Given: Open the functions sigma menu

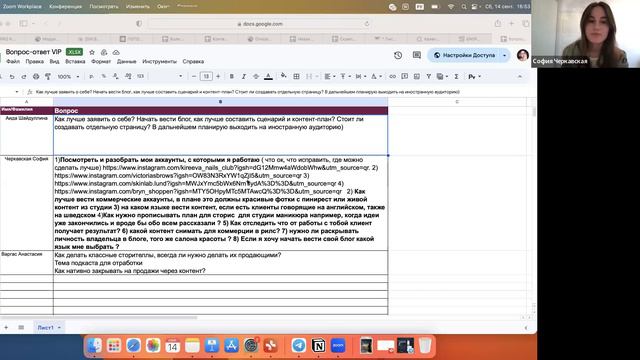Looking at the screenshot, I should 456,76.
